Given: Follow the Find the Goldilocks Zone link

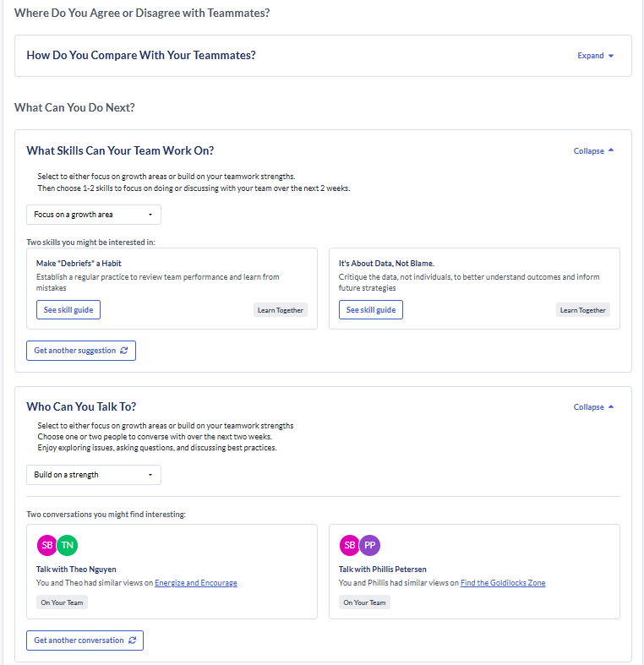Looking at the screenshot, I should tap(503, 583).
